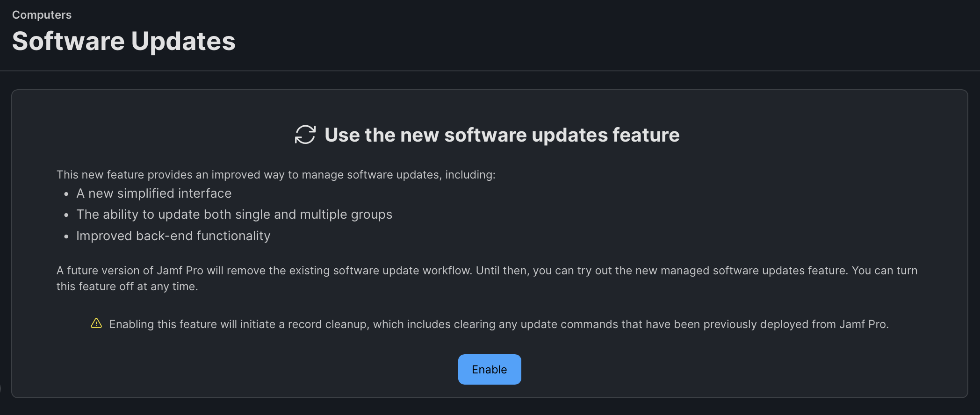Click the word 'including:' in the intro sentence
This screenshot has height=415, width=980.
470,175
